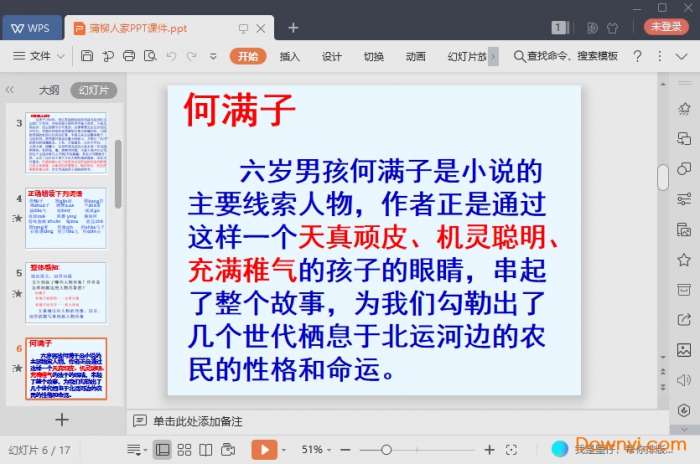Expand quick access toolbar customize arrow

coord(213,56)
